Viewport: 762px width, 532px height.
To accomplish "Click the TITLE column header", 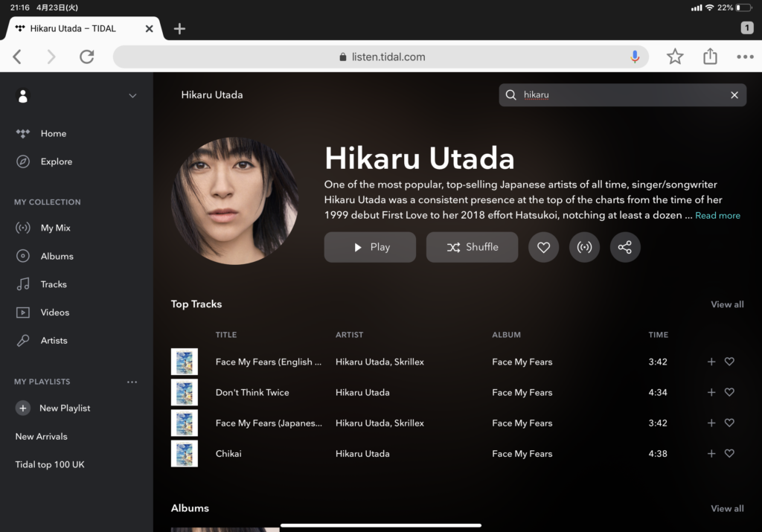I will (226, 335).
